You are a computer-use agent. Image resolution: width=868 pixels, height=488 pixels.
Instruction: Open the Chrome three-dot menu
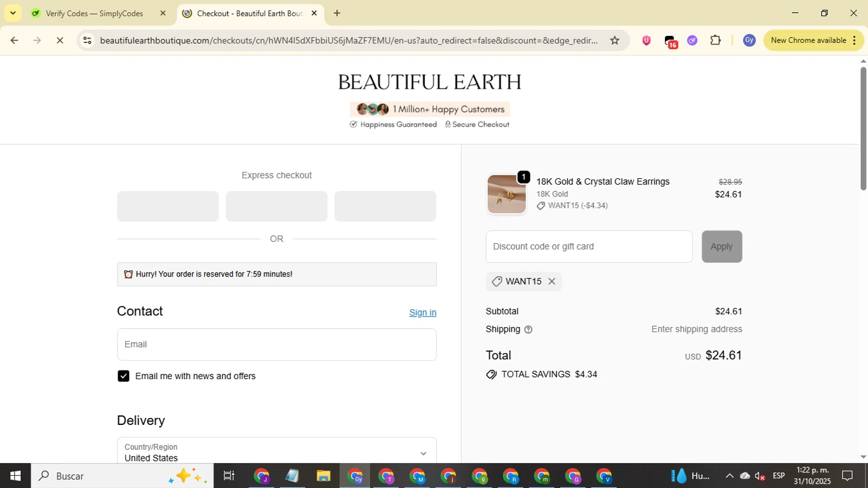tap(854, 41)
